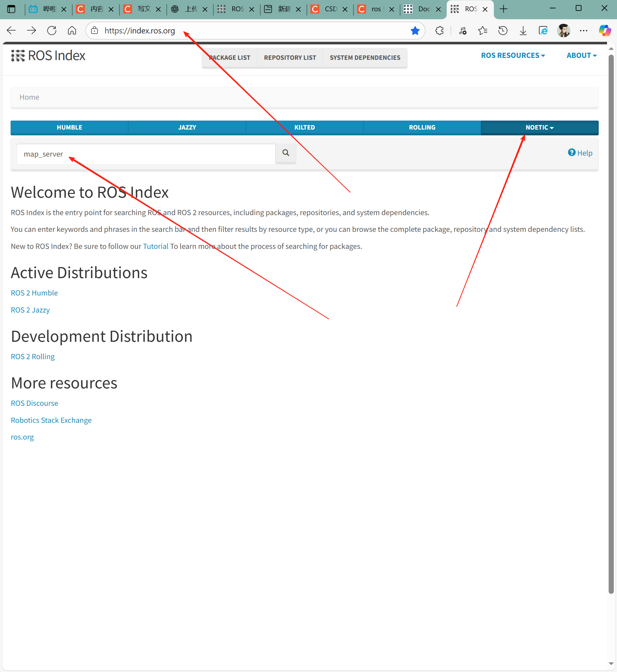Click the read aloud music icon

tap(462, 31)
